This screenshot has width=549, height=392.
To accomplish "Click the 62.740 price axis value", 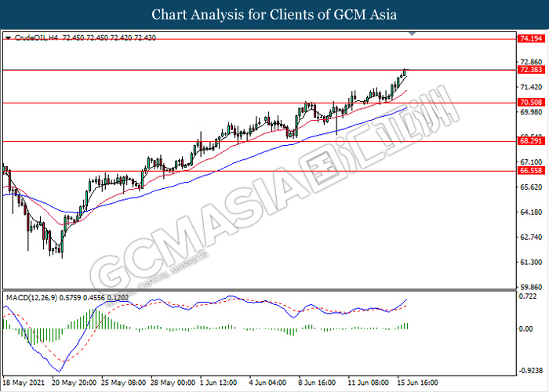I will 531,238.
